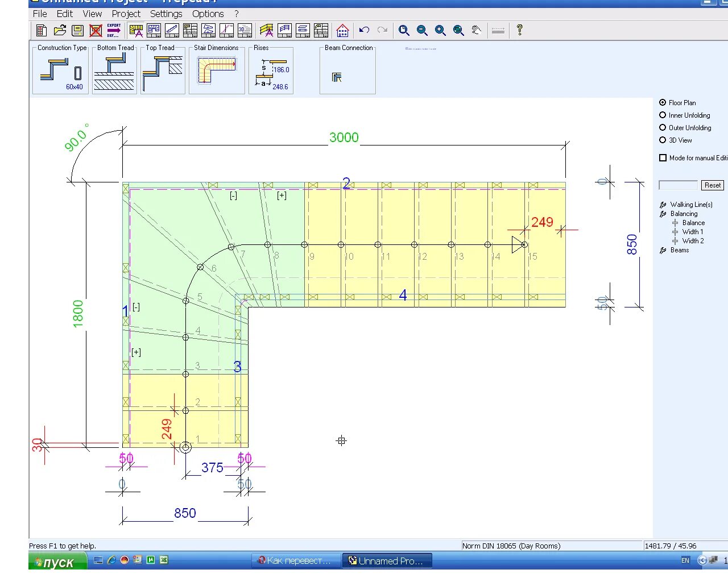Click the Reset button

[x=713, y=185]
